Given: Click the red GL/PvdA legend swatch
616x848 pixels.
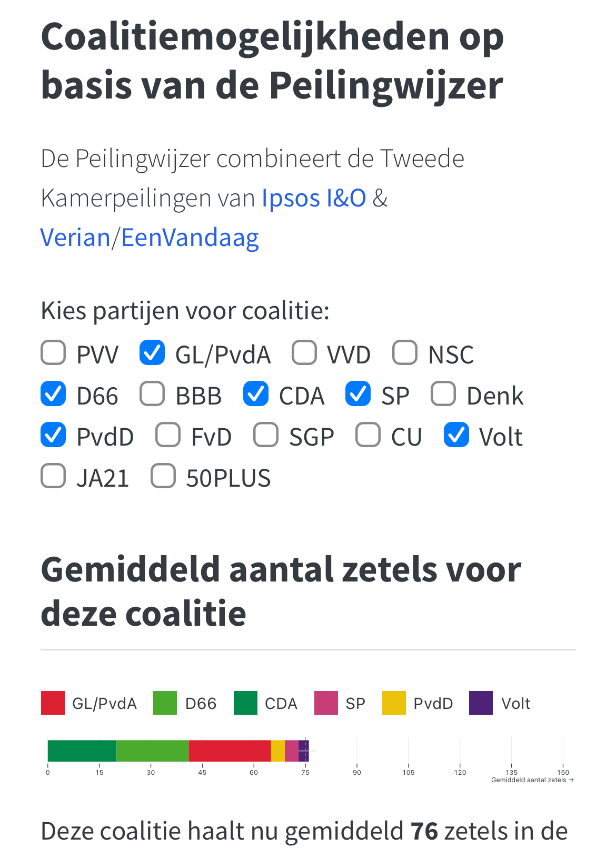Looking at the screenshot, I should tap(53, 703).
